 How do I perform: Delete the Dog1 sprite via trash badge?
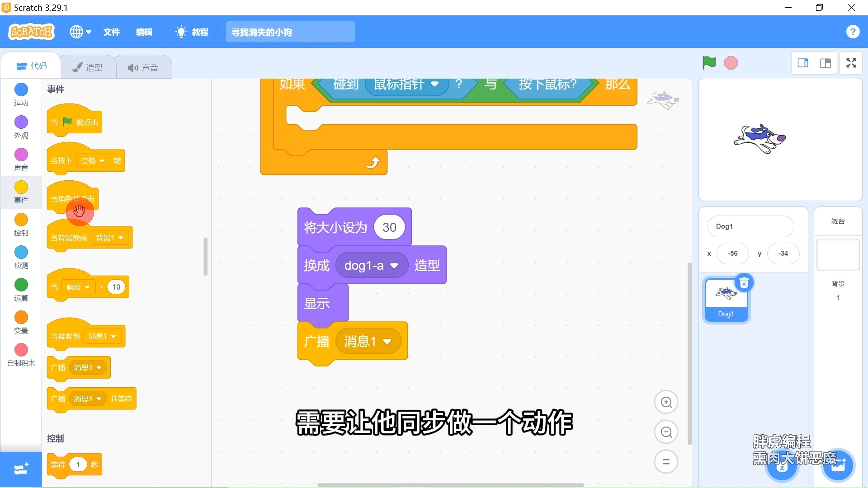pos(744,282)
